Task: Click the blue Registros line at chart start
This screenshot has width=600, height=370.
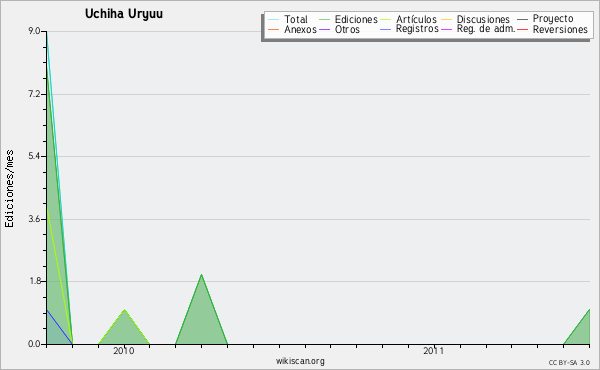Action: (60, 327)
